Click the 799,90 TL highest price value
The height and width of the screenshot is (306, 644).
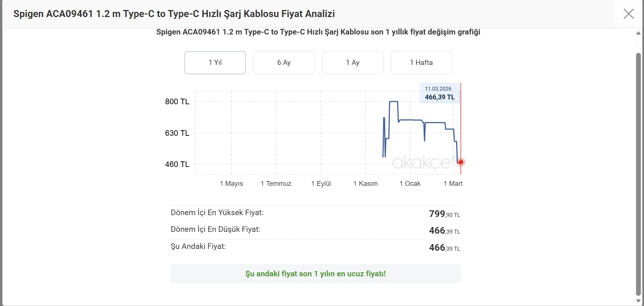tap(444, 214)
